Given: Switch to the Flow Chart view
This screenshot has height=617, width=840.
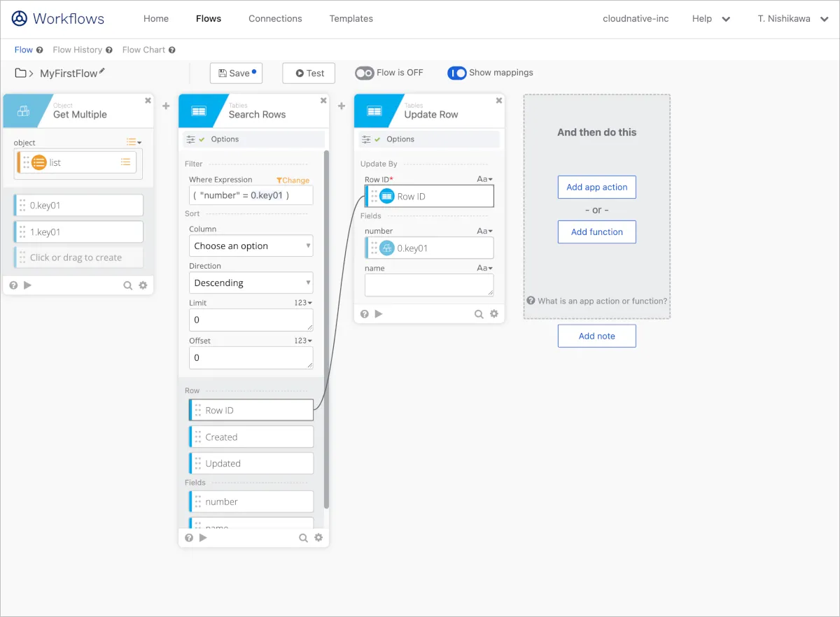Looking at the screenshot, I should coord(143,50).
